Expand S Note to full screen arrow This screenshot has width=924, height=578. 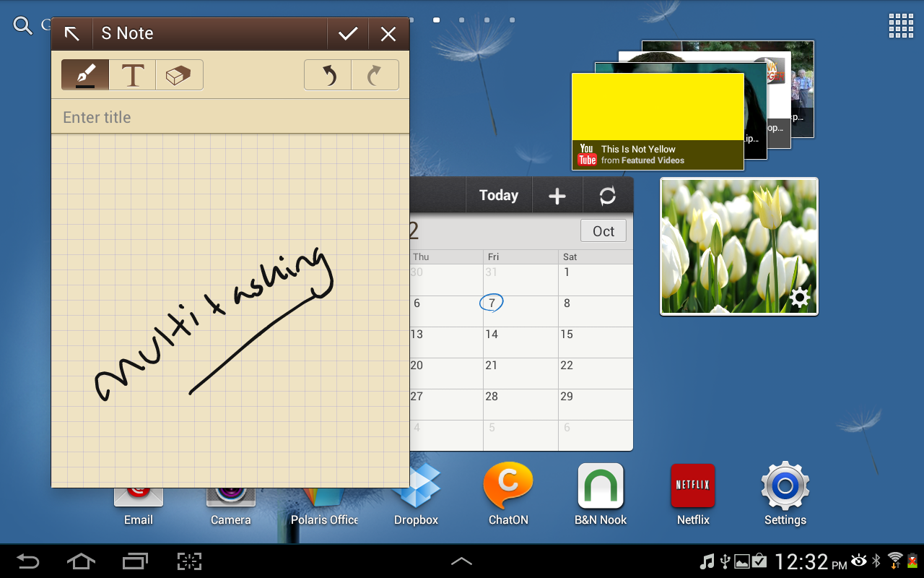point(71,33)
